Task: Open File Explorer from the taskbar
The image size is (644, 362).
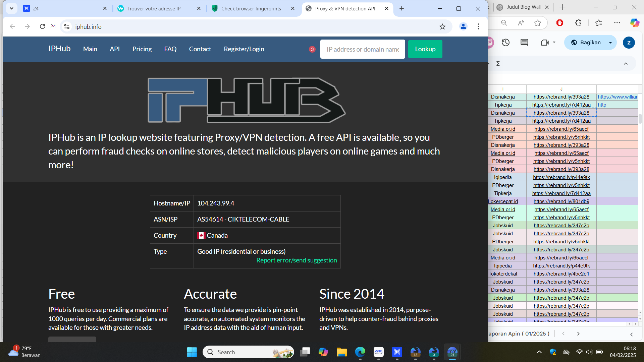Action: [x=341, y=352]
